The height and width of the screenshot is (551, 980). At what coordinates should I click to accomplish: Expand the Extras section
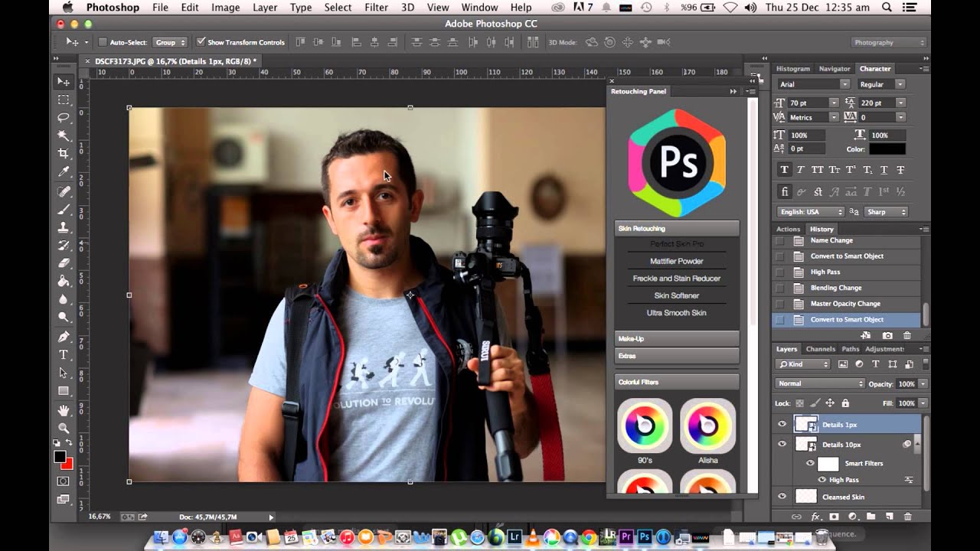tap(677, 356)
